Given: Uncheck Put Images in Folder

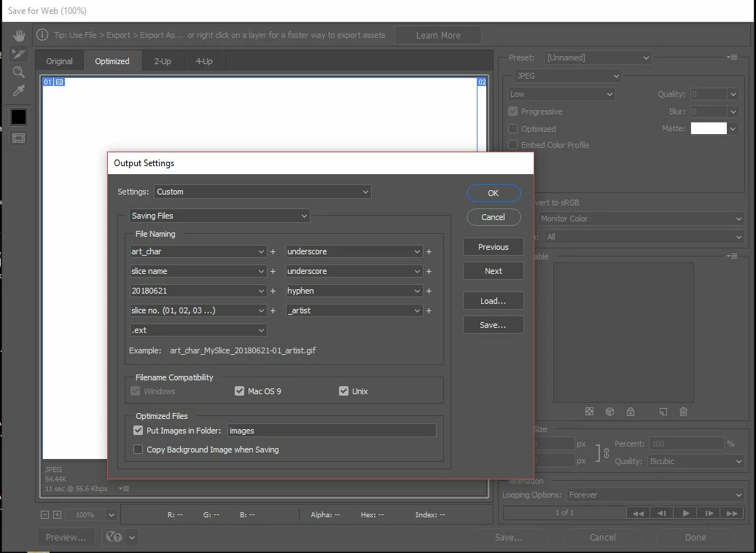Looking at the screenshot, I should (138, 430).
